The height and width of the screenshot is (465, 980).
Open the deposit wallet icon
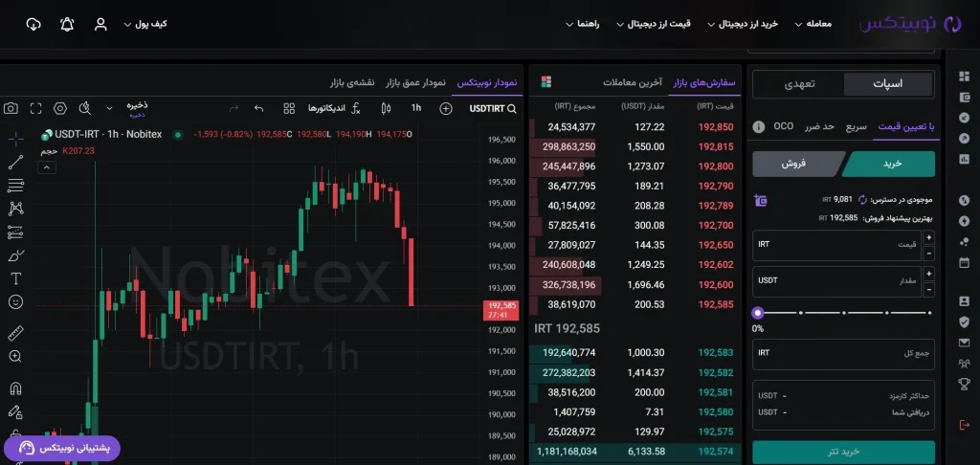[x=760, y=201]
